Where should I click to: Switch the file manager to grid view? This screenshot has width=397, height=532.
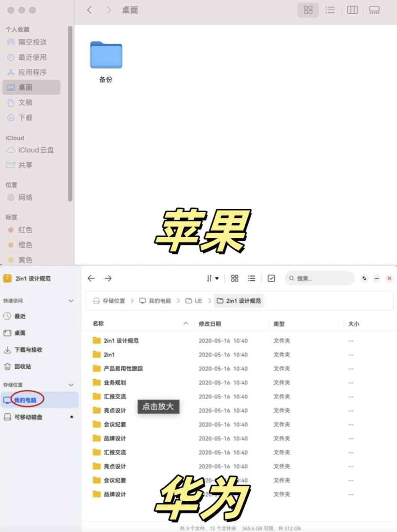click(x=234, y=278)
